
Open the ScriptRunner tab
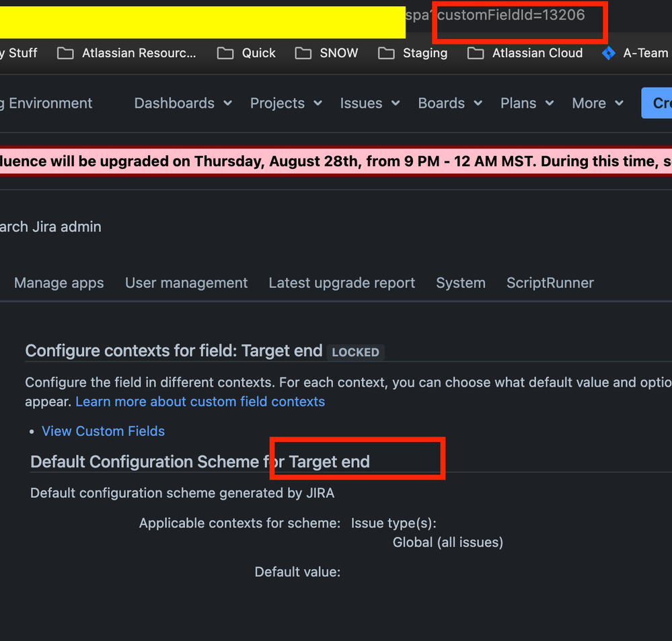550,282
